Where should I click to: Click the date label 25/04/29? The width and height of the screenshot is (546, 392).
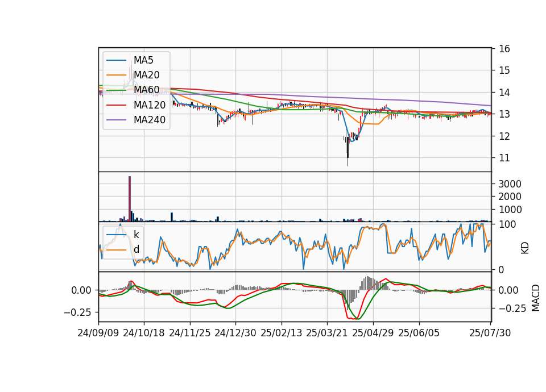click(x=373, y=333)
